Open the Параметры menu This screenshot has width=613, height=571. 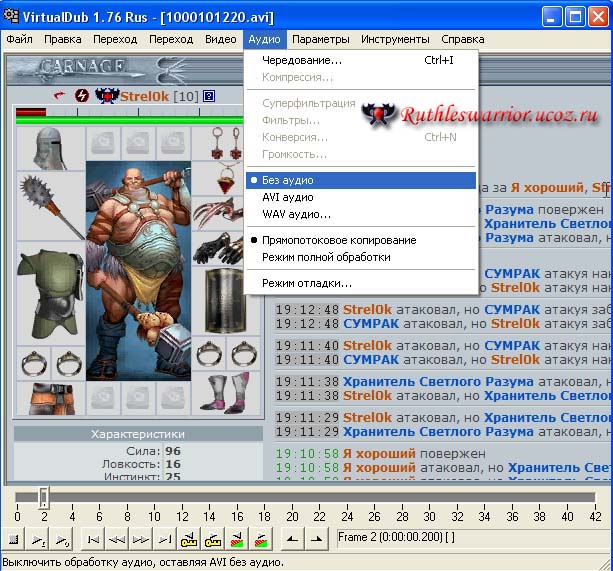[321, 39]
